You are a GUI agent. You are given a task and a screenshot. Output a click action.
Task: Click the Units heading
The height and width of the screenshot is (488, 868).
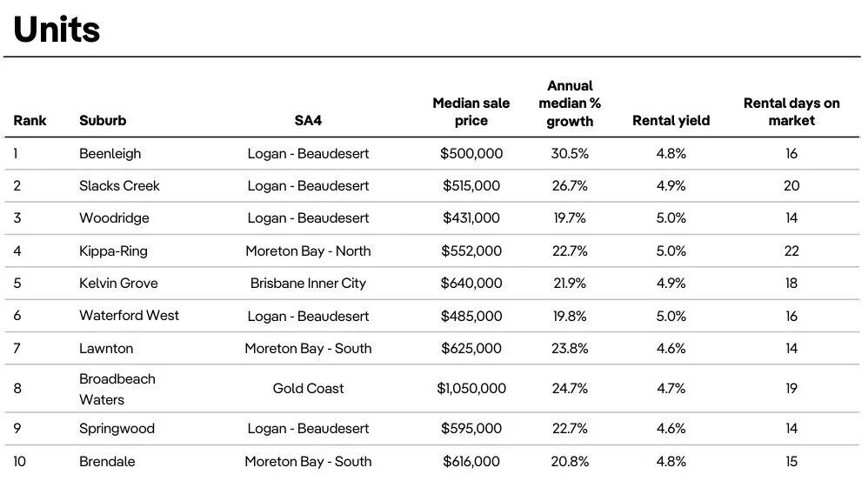[57, 30]
